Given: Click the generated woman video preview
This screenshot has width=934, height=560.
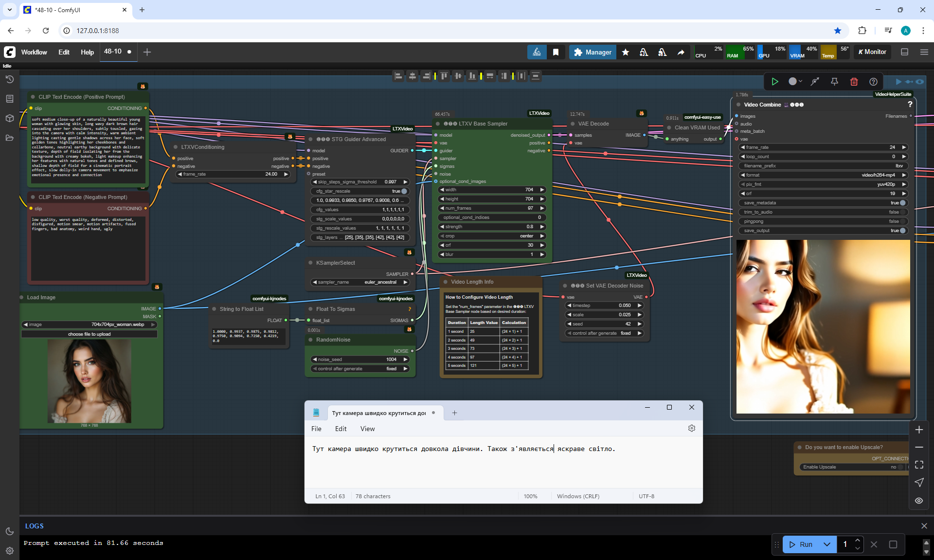Looking at the screenshot, I should pyautogui.click(x=823, y=326).
